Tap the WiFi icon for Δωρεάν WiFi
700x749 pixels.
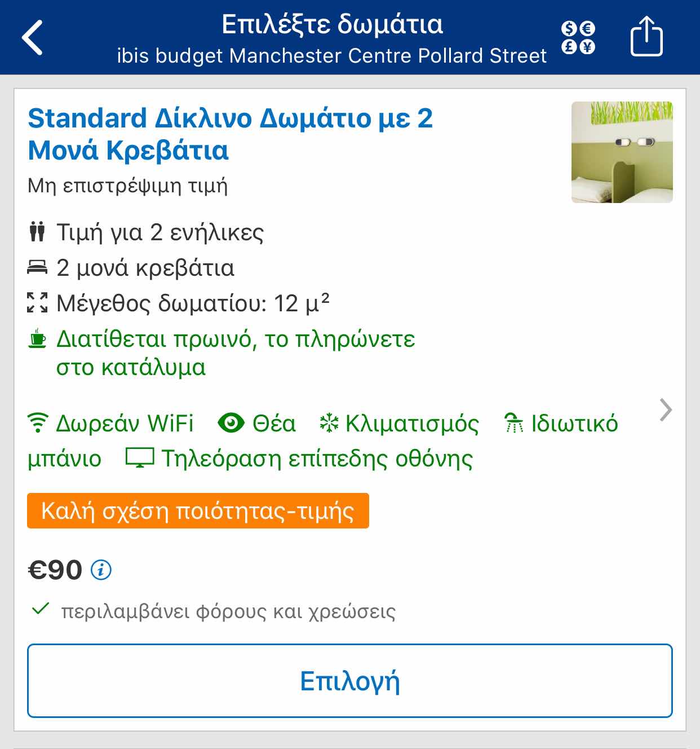38,423
